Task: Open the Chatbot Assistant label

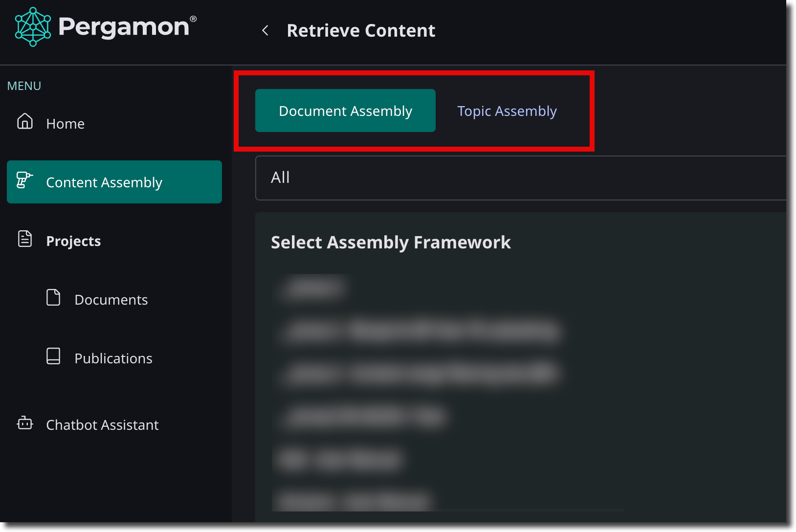Action: click(102, 425)
